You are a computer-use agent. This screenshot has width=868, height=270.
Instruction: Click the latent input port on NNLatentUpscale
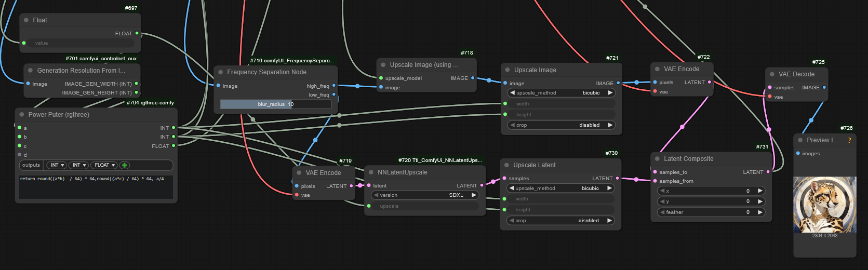coord(369,185)
